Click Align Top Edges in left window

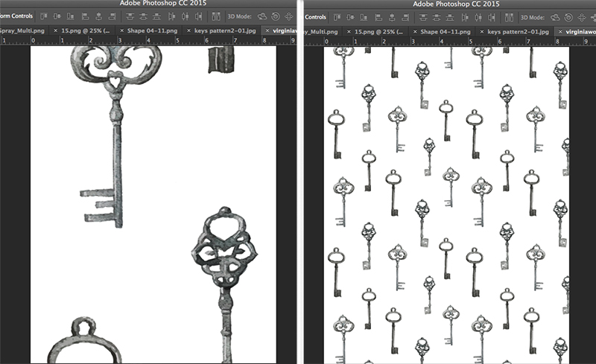pos(44,16)
